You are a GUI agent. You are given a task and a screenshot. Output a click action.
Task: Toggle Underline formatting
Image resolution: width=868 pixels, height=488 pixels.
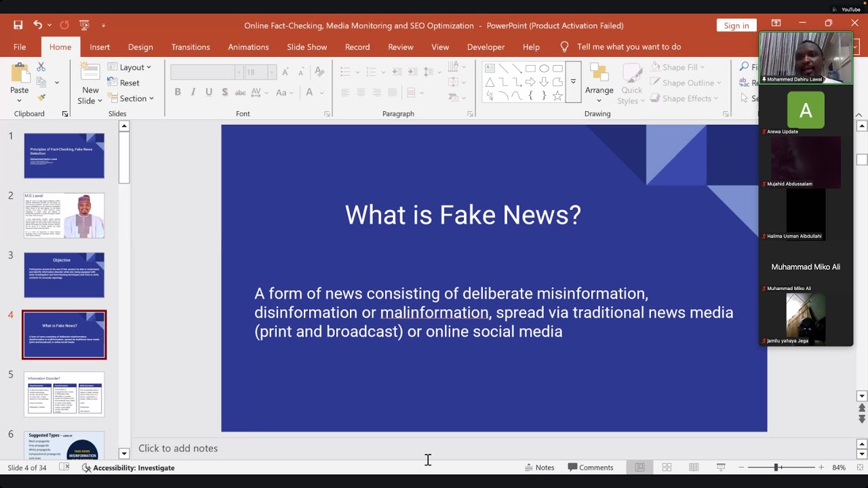[x=209, y=92]
